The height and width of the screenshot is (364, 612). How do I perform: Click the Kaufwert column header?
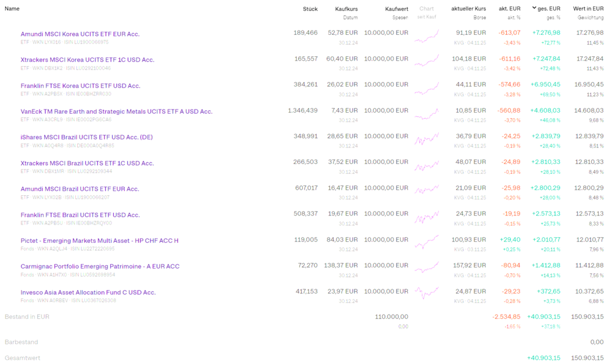pos(397,9)
